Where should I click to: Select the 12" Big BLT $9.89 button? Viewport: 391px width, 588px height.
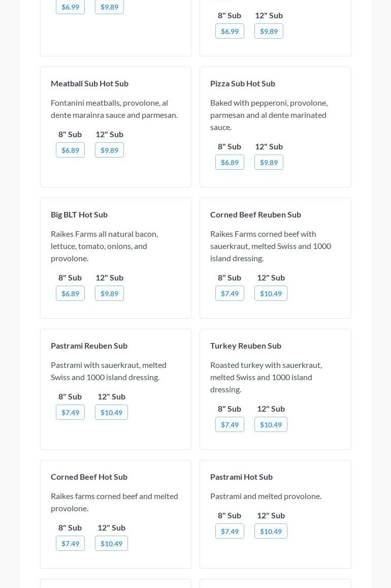109,293
